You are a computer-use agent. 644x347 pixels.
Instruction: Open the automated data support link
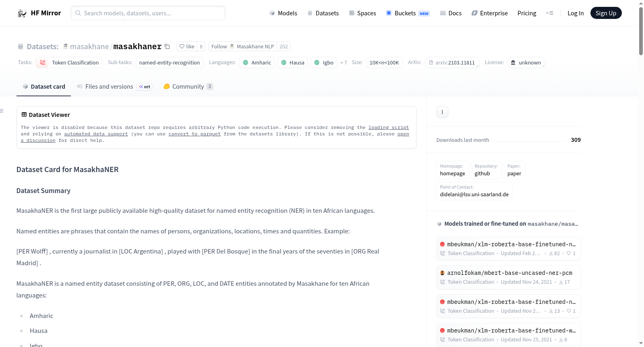click(x=96, y=134)
